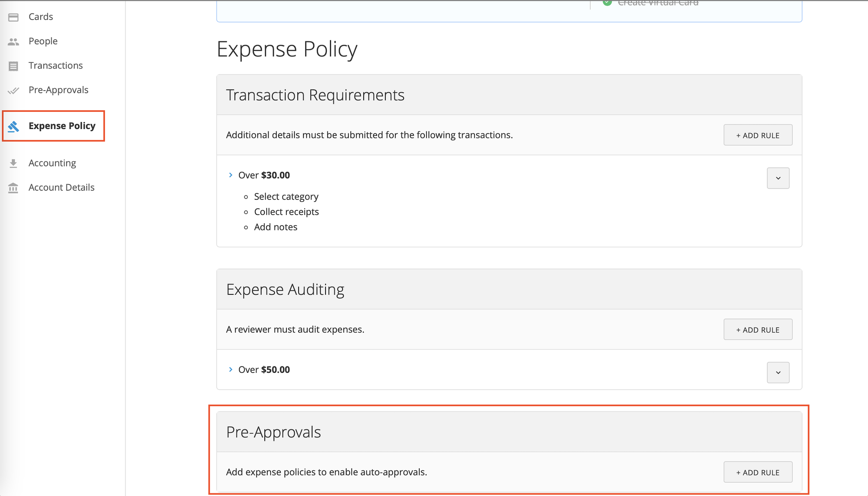Image resolution: width=868 pixels, height=496 pixels.
Task: Add a Pre-Approvals auto-approval rule
Action: pos(758,472)
